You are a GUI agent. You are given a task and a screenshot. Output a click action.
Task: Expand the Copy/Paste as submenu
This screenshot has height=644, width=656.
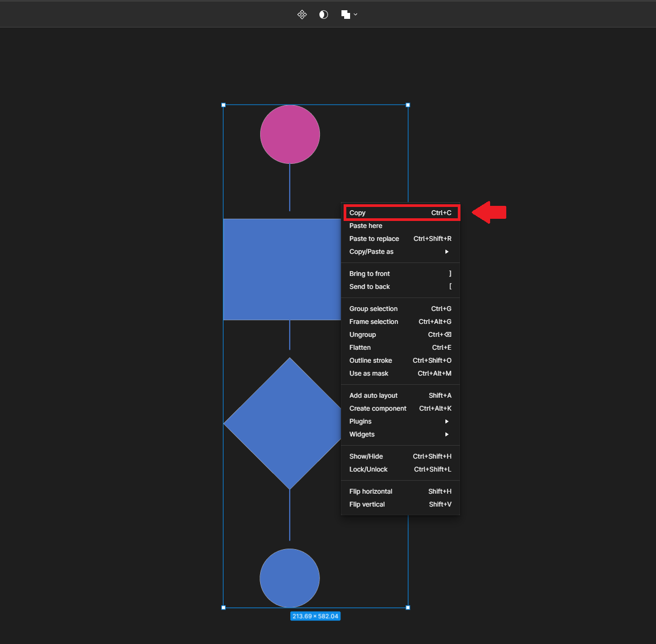click(x=399, y=251)
